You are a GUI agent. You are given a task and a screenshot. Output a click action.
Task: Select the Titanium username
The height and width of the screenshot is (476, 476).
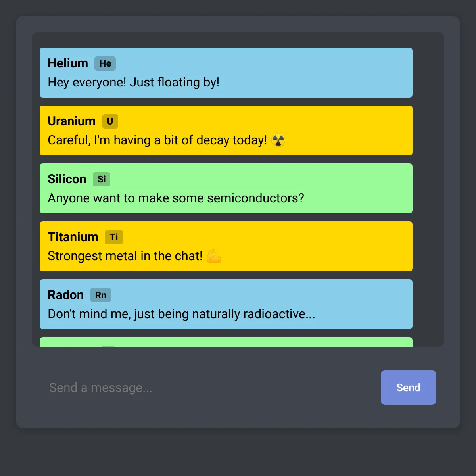[73, 237]
